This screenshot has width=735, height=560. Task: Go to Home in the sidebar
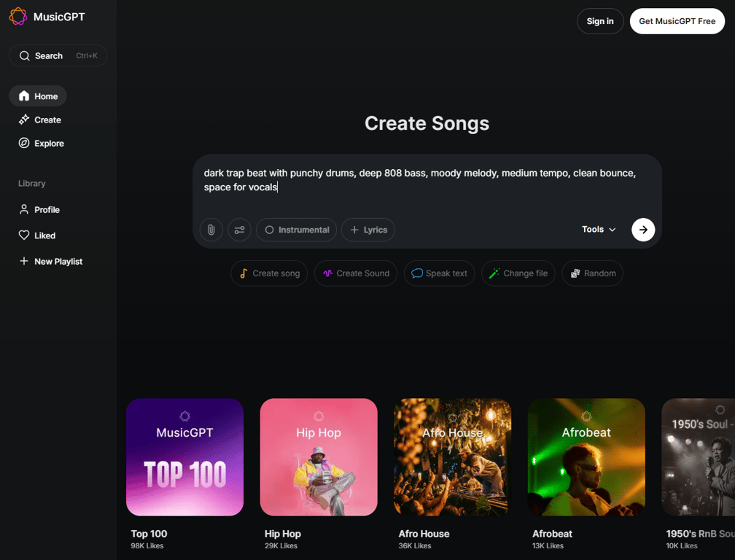38,96
